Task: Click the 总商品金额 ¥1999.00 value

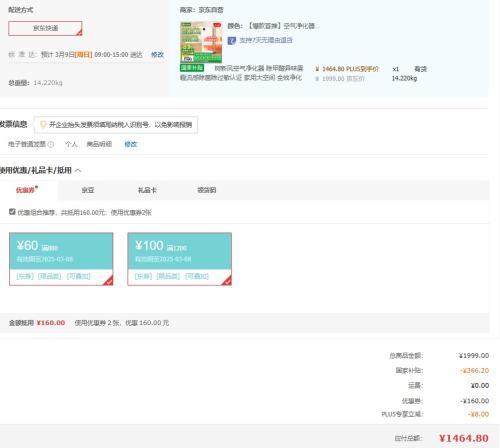Action: (474, 356)
